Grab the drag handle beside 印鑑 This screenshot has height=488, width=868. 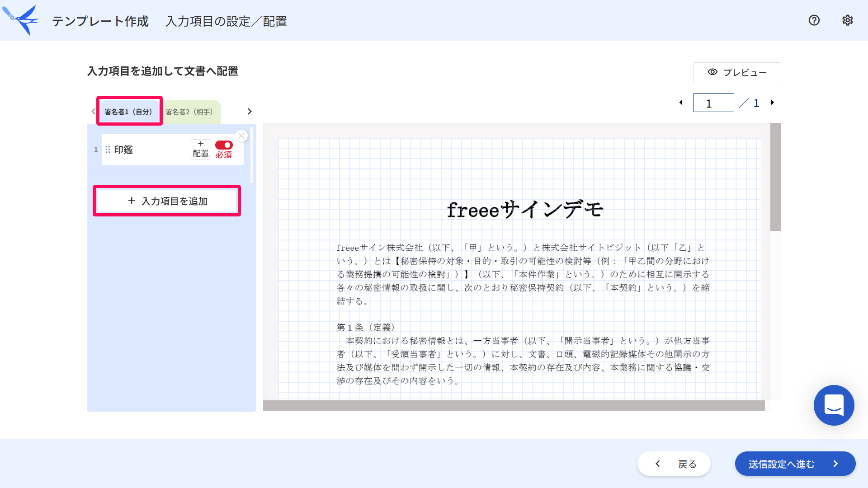tap(108, 150)
